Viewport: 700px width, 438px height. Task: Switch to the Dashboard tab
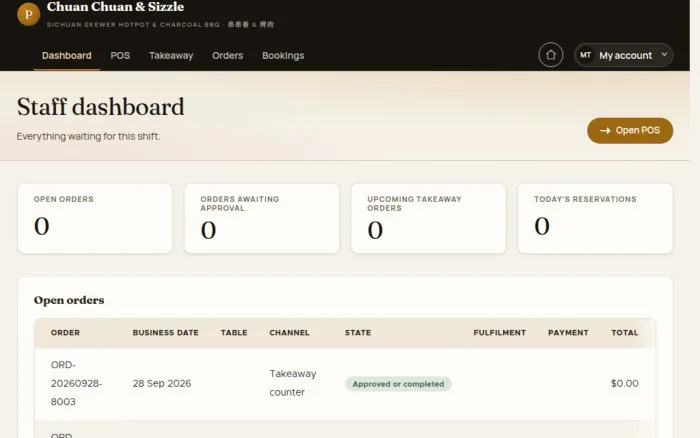point(67,56)
